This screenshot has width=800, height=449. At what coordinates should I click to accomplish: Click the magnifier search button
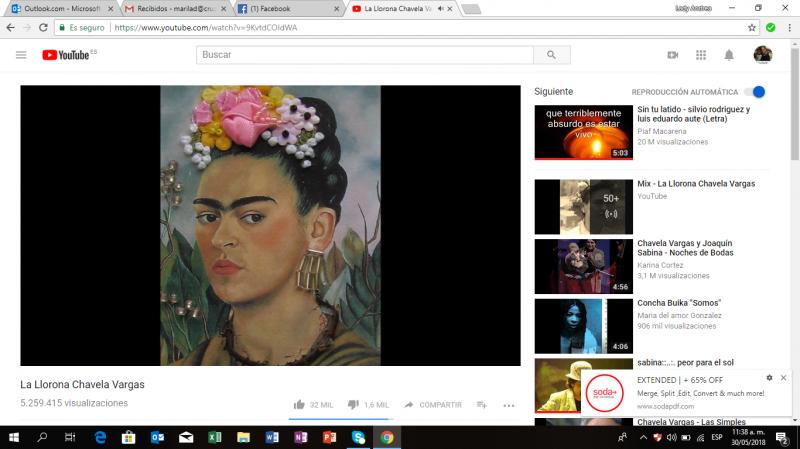[x=552, y=55]
